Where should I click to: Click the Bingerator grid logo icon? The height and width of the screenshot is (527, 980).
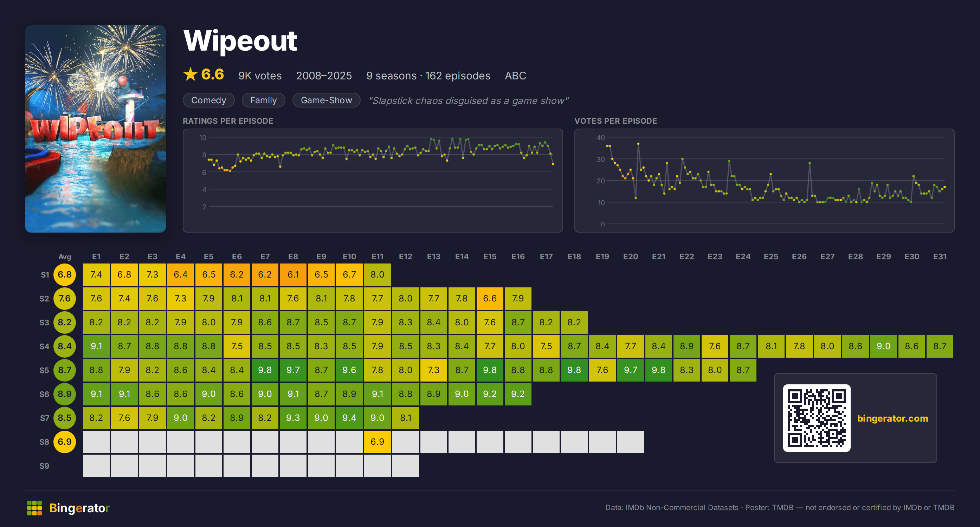(34, 508)
